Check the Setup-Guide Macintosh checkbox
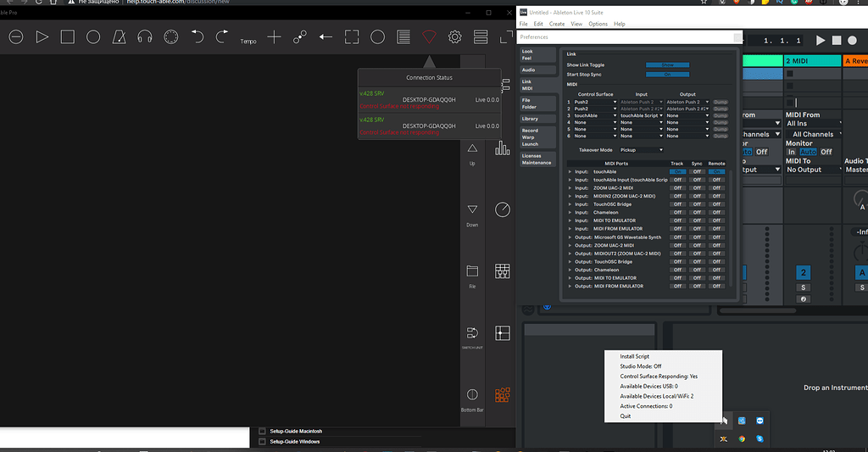The height and width of the screenshot is (452, 868). (263, 431)
